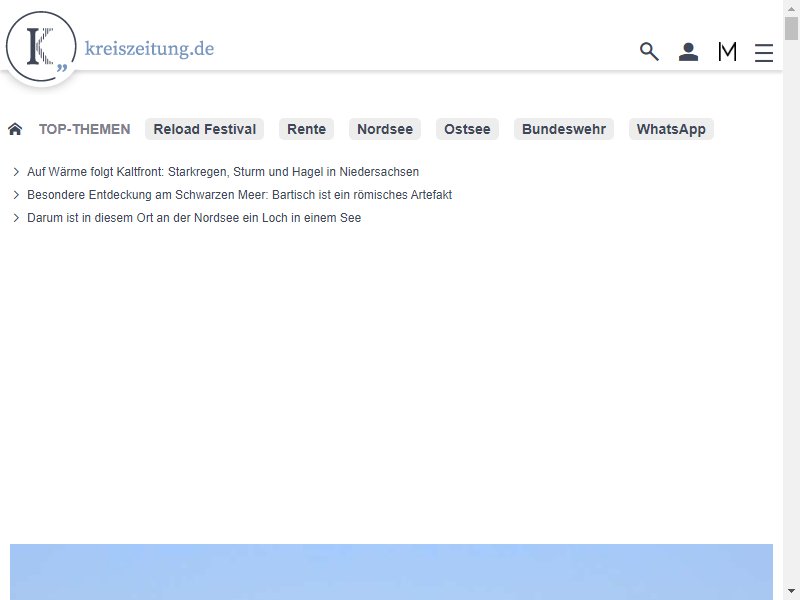Open the Bundeswehr topic
The image size is (800, 600).
tap(564, 129)
